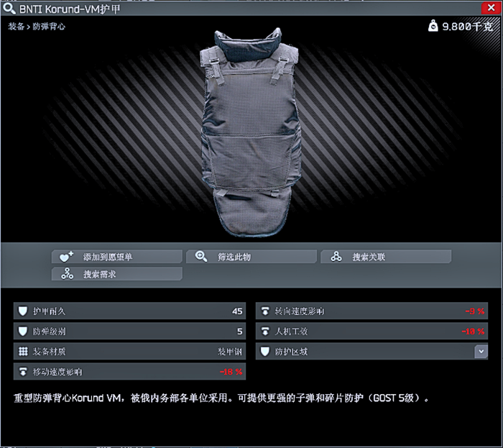Click the weight bag icon beside 9.800
This screenshot has width=503, height=448.
coord(433,26)
